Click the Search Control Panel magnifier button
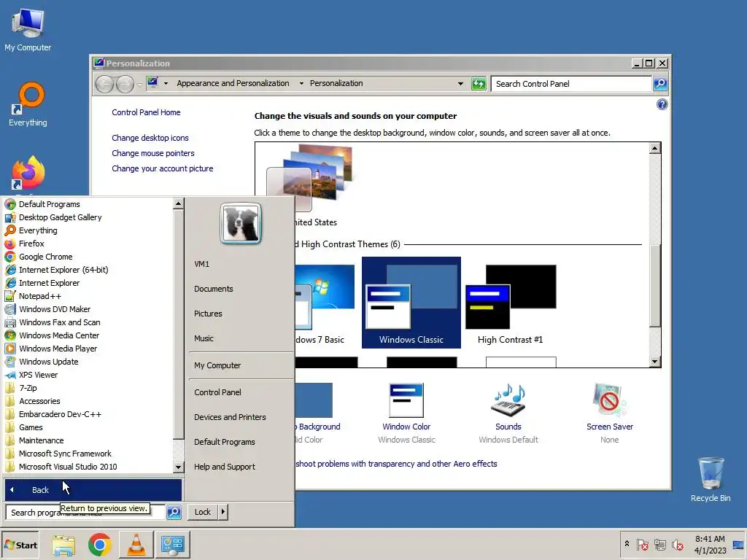 [659, 84]
